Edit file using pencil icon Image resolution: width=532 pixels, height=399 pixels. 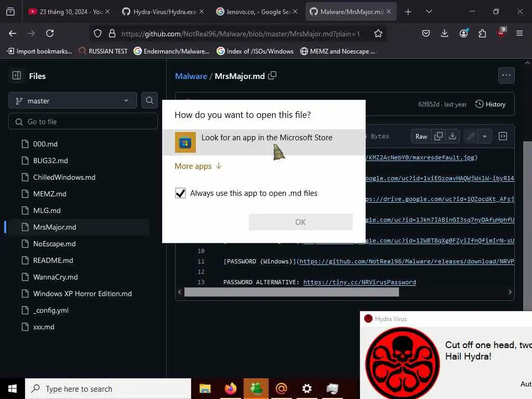[471, 136]
